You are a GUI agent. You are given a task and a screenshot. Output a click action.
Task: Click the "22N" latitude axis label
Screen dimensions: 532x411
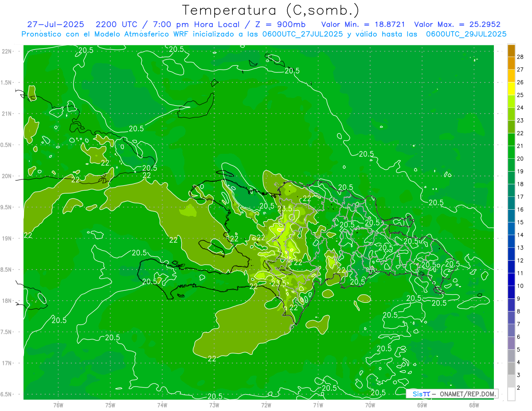click(x=7, y=51)
